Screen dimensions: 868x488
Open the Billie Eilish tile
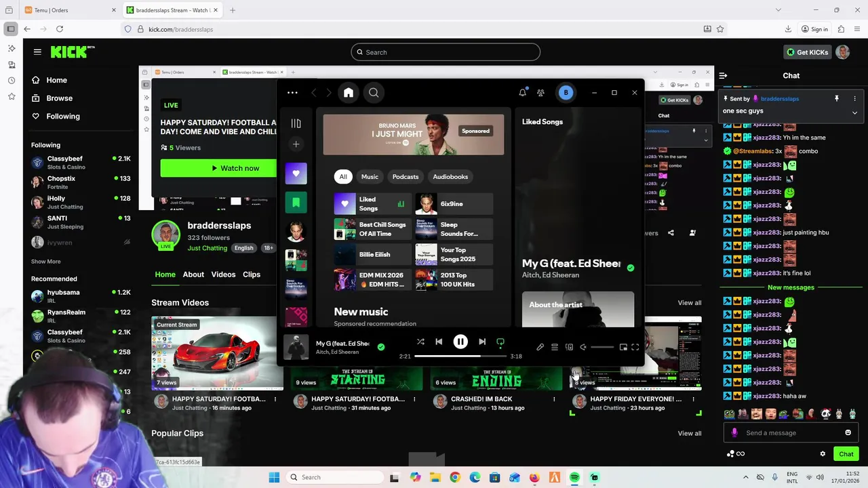(372, 254)
